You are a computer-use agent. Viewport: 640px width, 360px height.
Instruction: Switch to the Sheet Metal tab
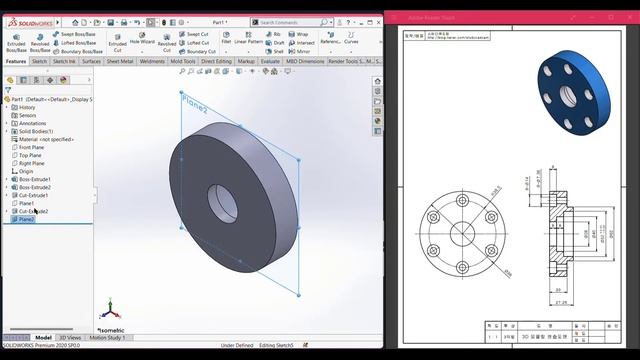pos(120,61)
